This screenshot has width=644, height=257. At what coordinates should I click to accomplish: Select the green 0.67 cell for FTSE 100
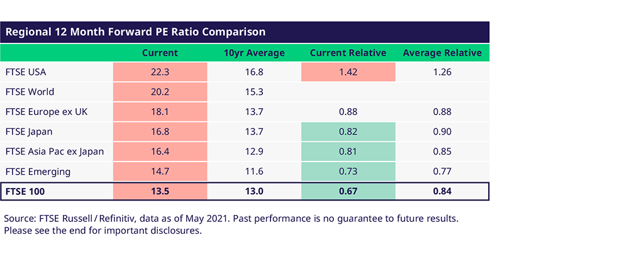[348, 191]
